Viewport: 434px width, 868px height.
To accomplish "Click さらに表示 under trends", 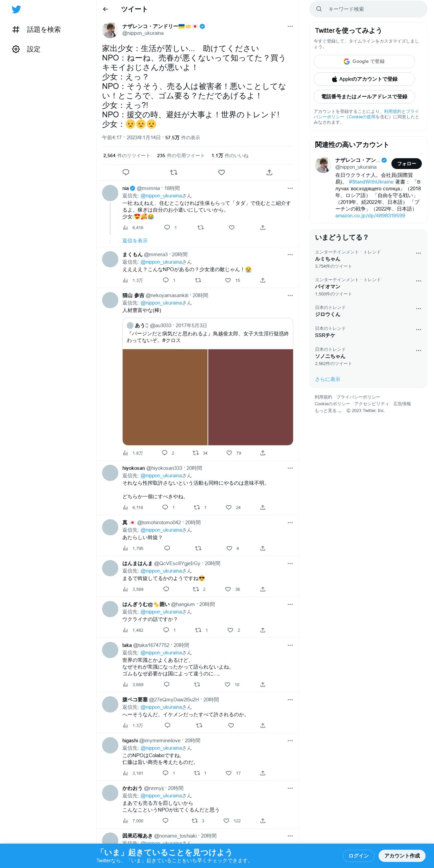I will coord(328,379).
